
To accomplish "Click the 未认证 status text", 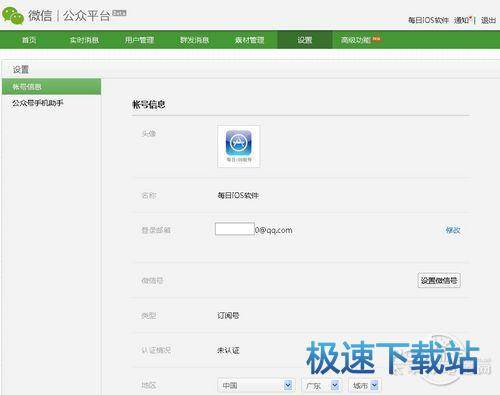I will pos(228,350).
